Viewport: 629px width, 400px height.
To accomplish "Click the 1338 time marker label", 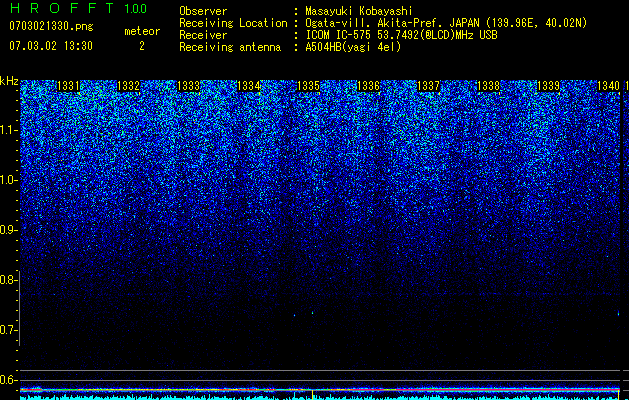I will tap(489, 86).
